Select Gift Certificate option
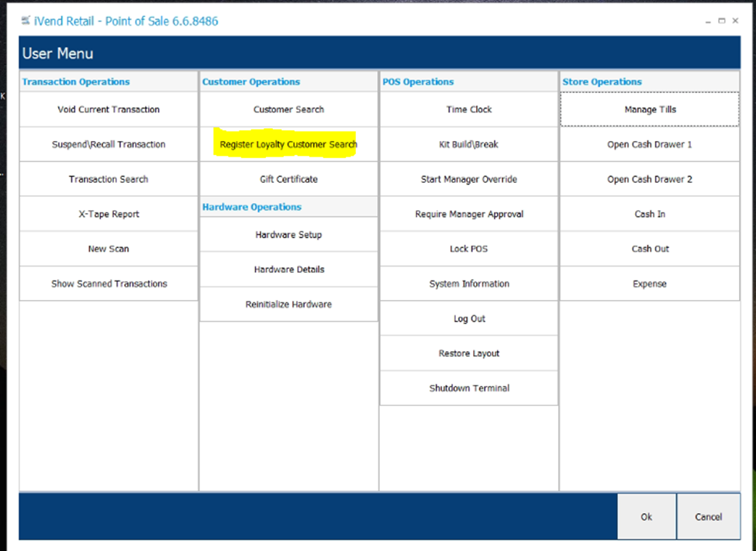This screenshot has width=756, height=551. (288, 179)
